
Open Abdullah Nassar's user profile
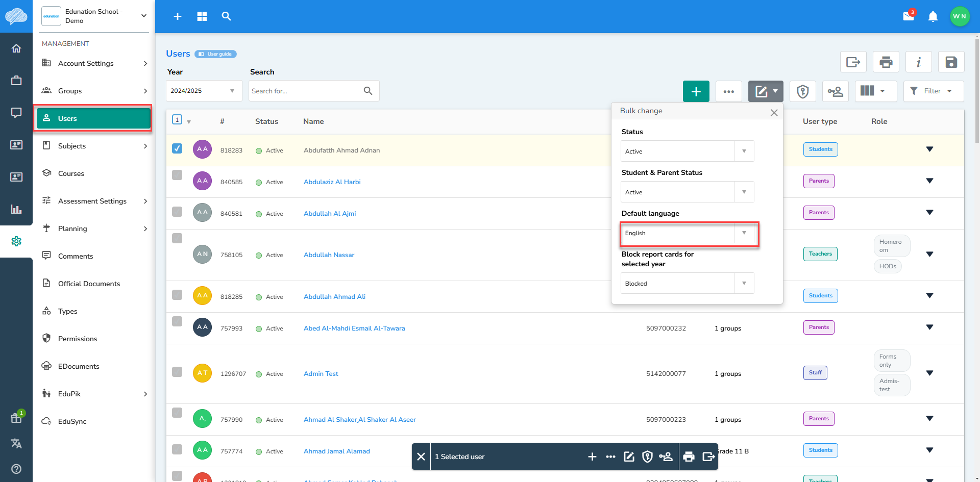click(x=329, y=255)
